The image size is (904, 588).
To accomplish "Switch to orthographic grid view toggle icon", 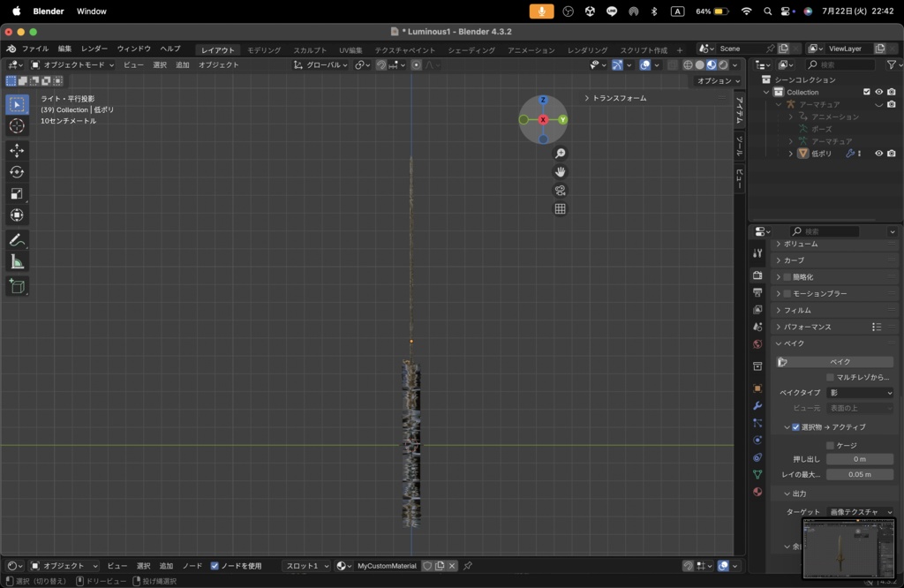I will (x=560, y=209).
